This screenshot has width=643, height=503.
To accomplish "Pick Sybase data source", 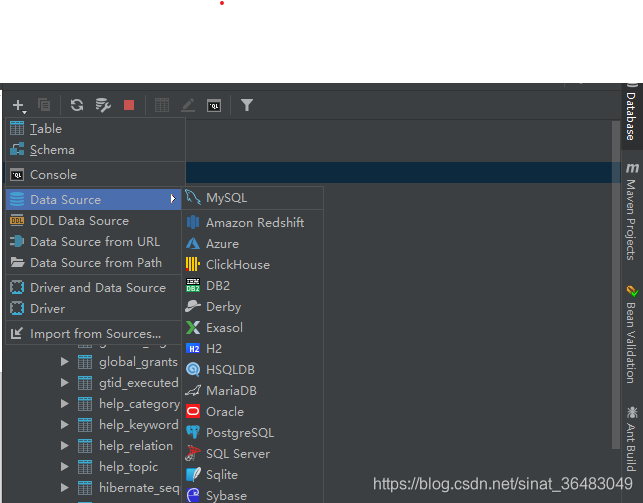I will (253, 495).
